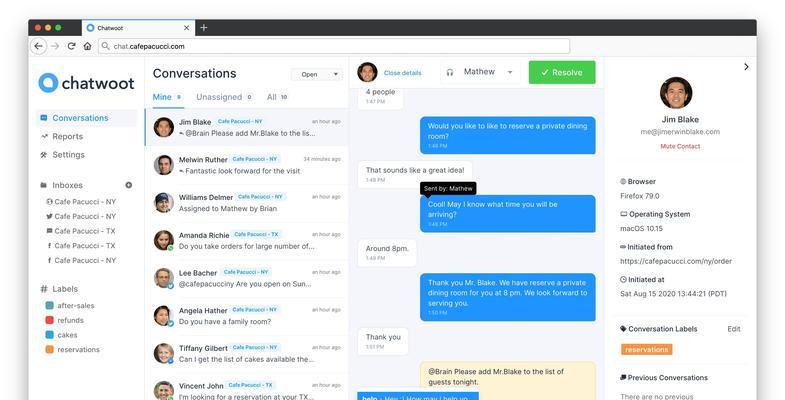Click the header avatar beside Close details

click(367, 72)
